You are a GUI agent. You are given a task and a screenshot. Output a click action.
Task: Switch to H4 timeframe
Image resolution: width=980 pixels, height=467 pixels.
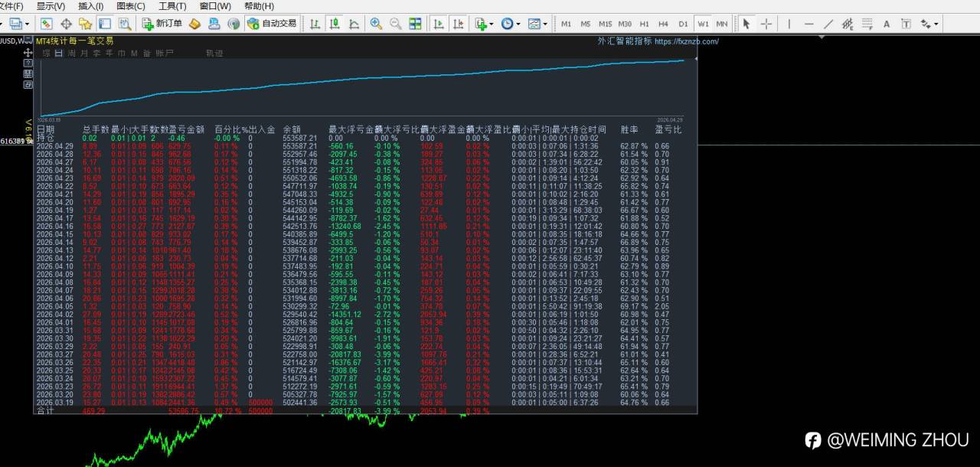point(663,24)
